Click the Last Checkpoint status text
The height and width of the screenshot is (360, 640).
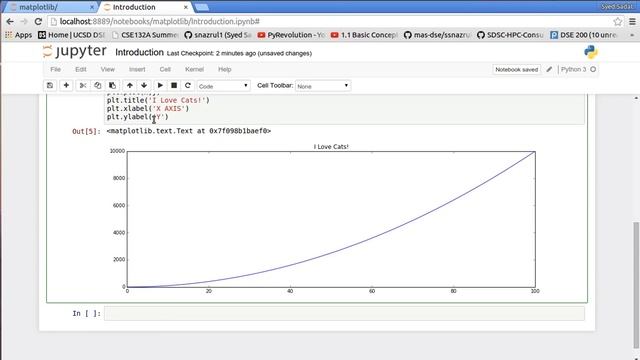click(x=239, y=53)
